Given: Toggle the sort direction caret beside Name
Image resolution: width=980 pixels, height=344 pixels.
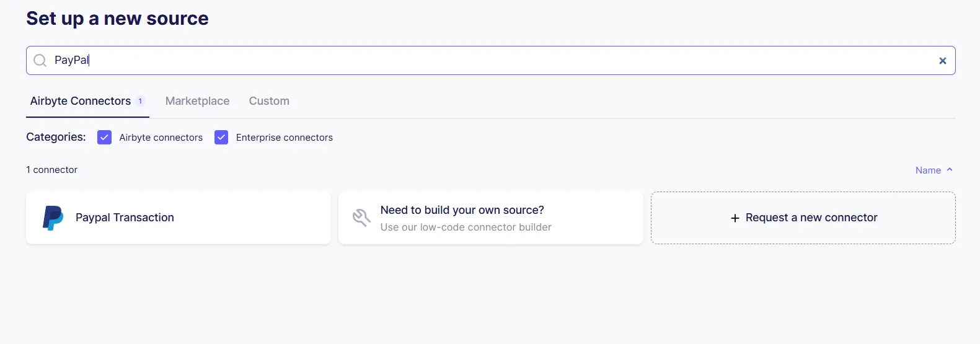Looking at the screenshot, I should 950,170.
